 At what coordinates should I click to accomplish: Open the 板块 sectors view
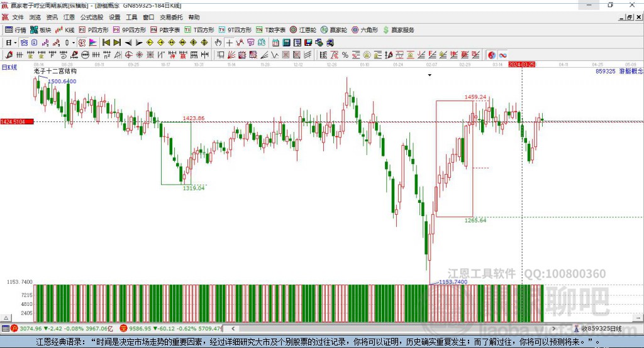click(x=41, y=30)
